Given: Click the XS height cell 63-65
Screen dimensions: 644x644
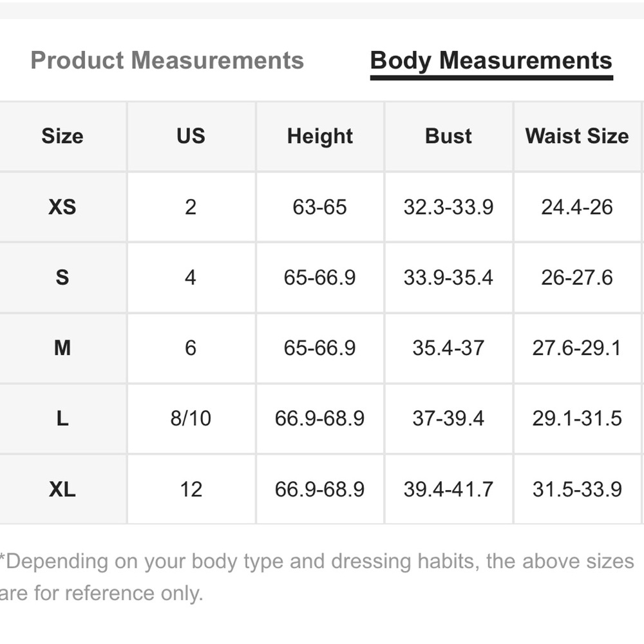Looking at the screenshot, I should tap(320, 207).
